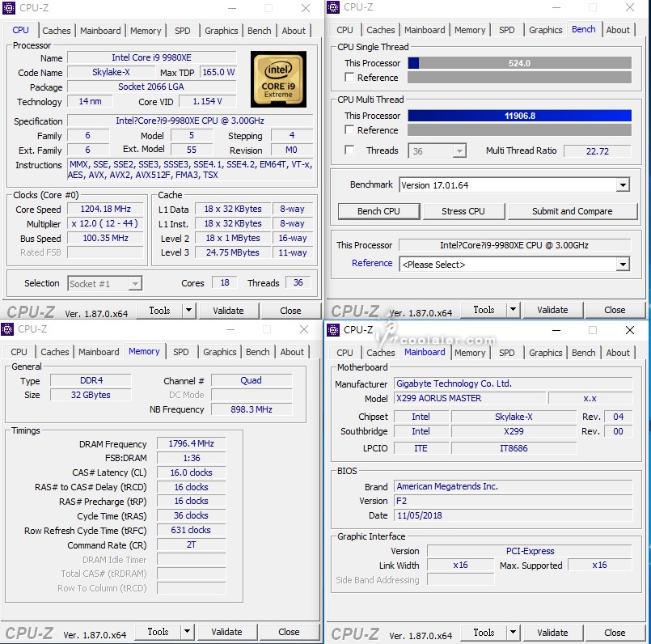Screen dimensions: 651x644
Task: Switch to the Bench tab in the Memory window
Action: coord(258,352)
